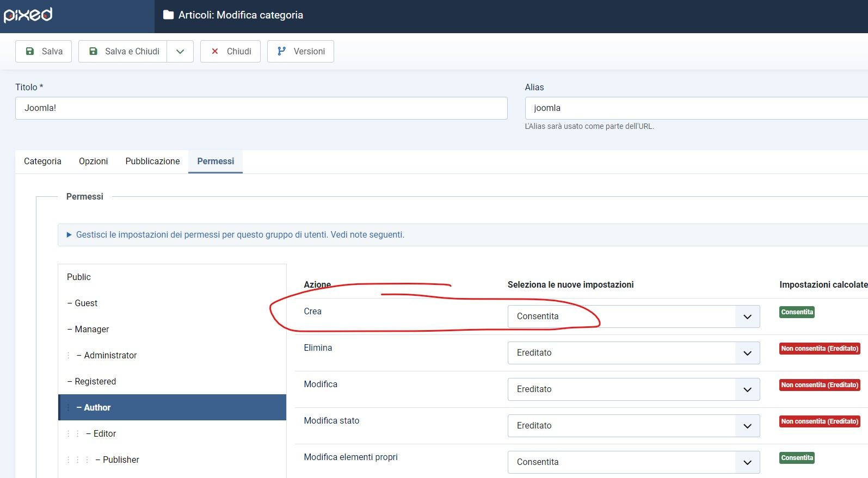
Task: Open the Versioni history
Action: coord(300,51)
